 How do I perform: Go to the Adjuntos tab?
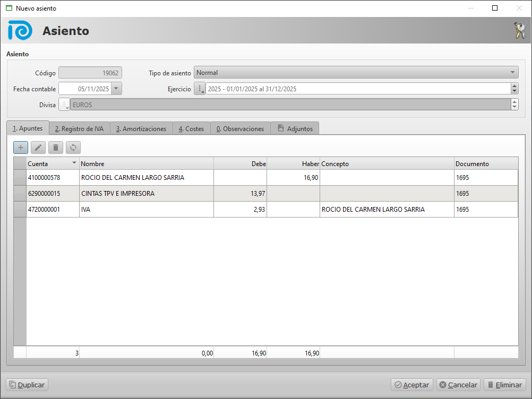click(x=295, y=129)
